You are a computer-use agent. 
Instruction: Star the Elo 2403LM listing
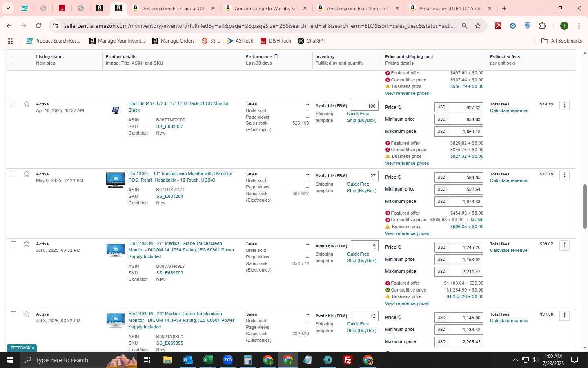click(27, 314)
